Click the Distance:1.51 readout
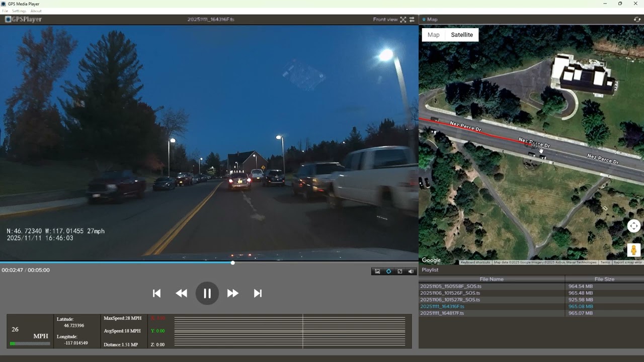 click(x=120, y=344)
